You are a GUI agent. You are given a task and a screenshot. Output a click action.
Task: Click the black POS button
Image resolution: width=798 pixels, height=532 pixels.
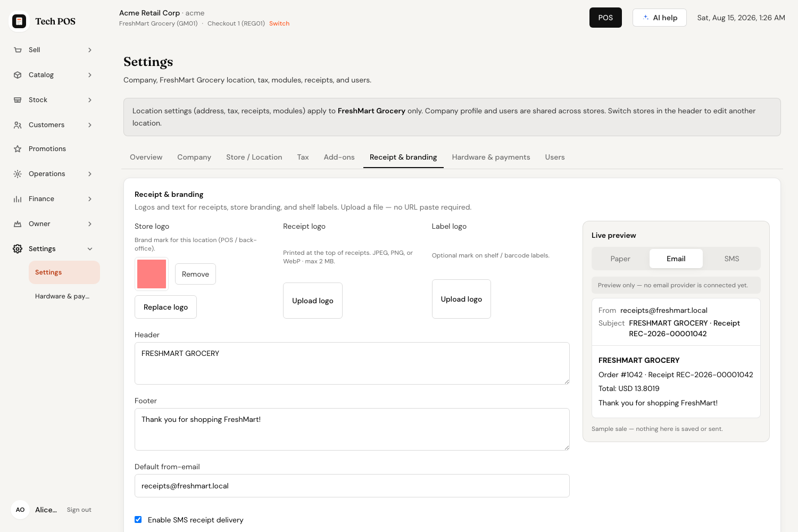(x=605, y=18)
